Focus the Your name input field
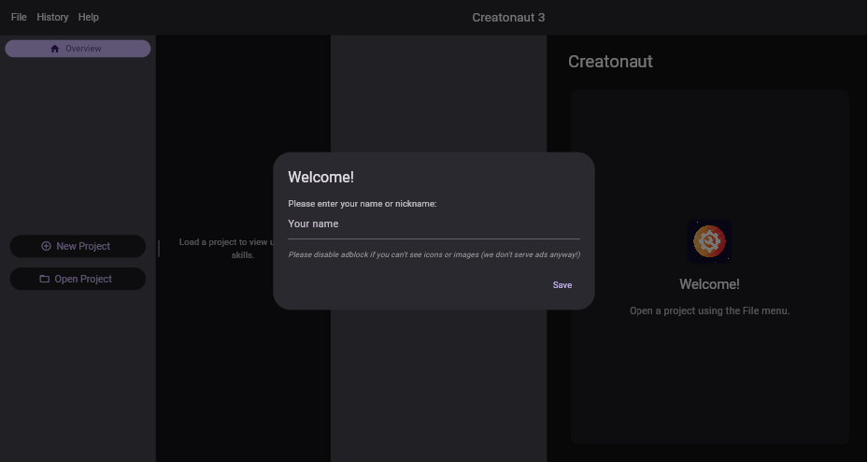868x462 pixels. click(x=433, y=224)
